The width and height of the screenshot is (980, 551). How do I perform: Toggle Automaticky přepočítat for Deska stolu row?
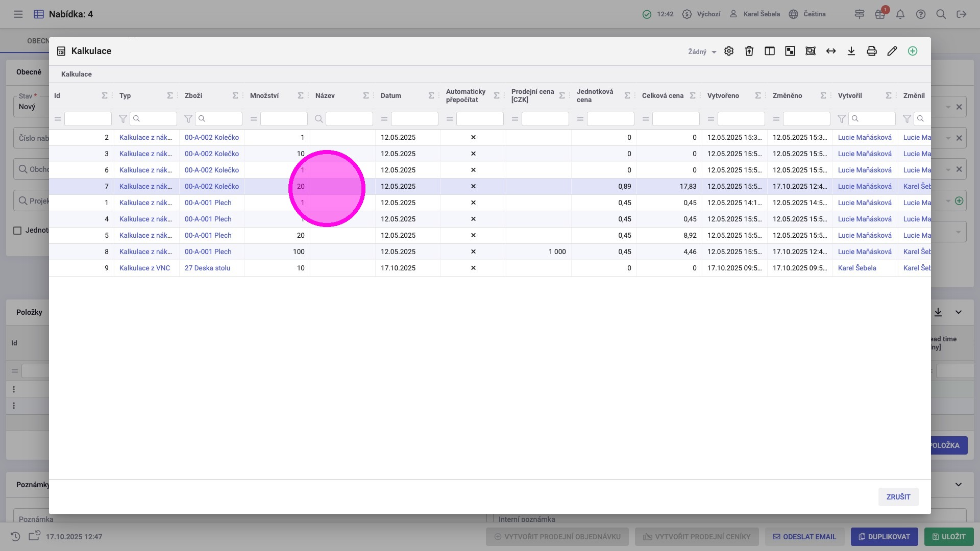tap(473, 268)
